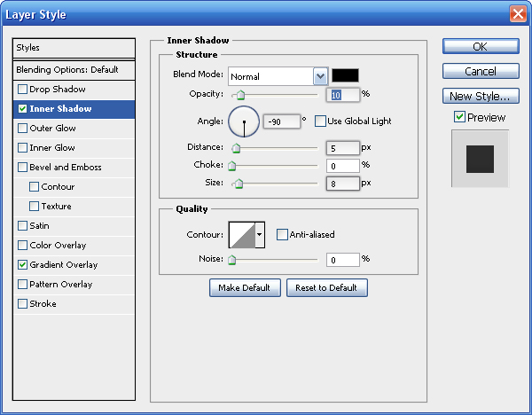Click the Size slider handle
Screen dimensions: 532x415
pyautogui.click(x=239, y=184)
